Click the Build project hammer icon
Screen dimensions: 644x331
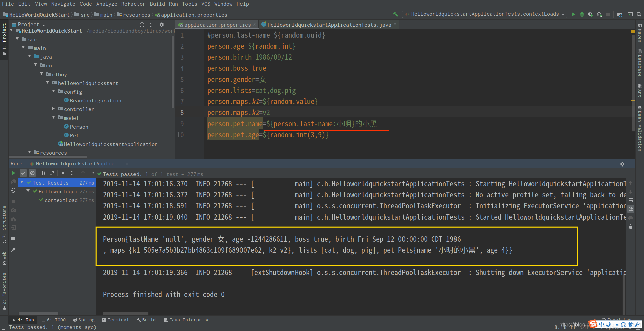(x=396, y=14)
